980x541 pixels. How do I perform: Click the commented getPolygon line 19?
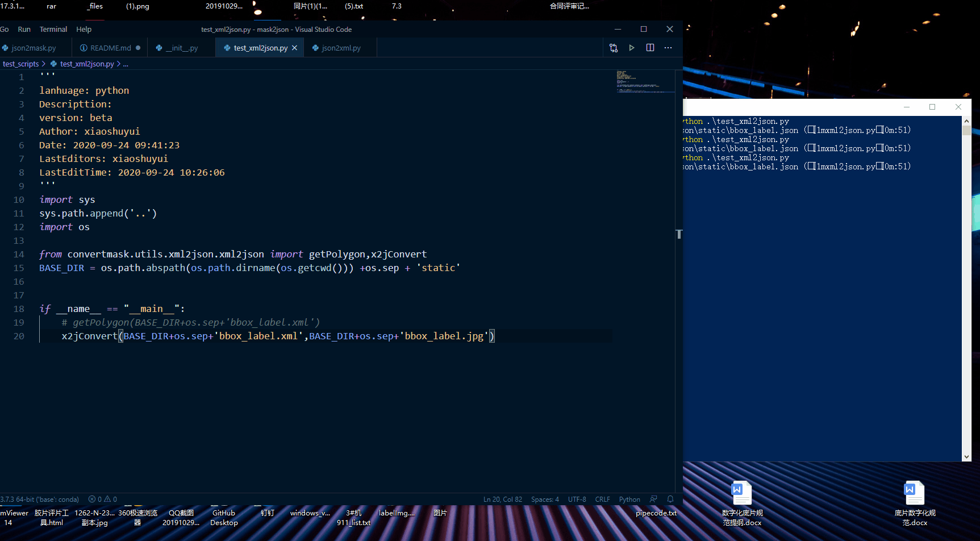[x=190, y=323]
